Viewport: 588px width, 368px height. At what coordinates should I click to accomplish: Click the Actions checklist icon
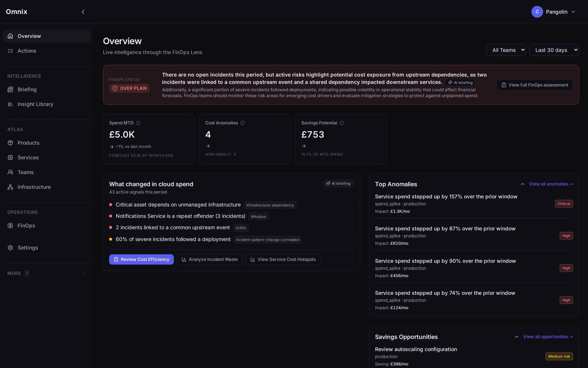[x=10, y=51]
